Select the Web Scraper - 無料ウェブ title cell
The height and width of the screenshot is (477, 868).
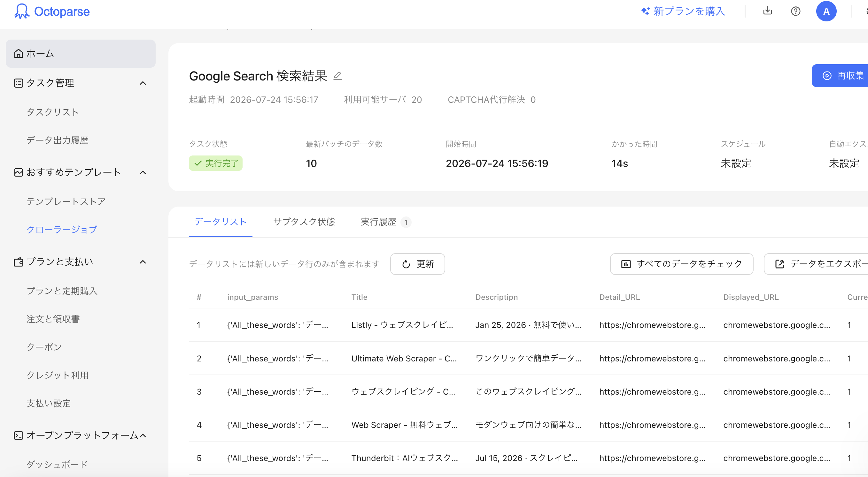tap(404, 425)
